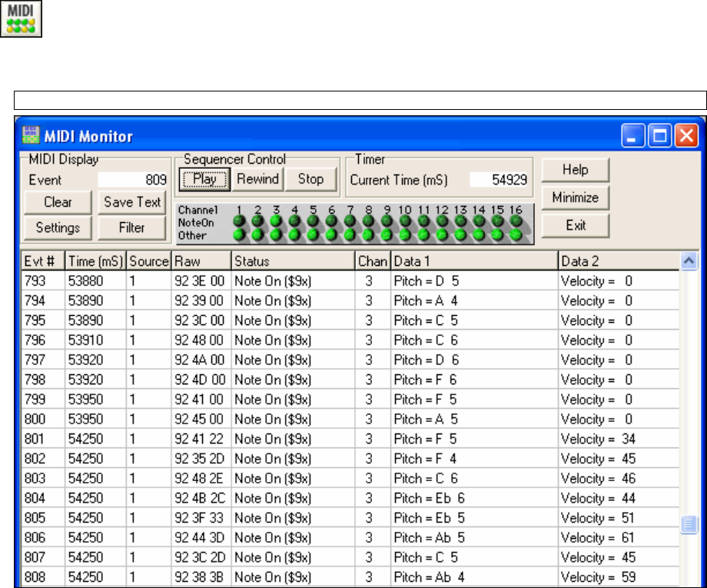Click the Save Text button
The width and height of the screenshot is (707, 588).
132,202
